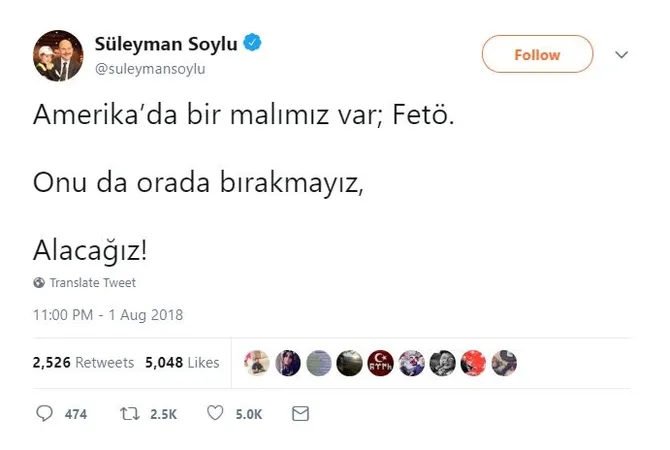Like the tweet with heart icon
This screenshot has width=670, height=450.
pyautogui.click(x=215, y=413)
